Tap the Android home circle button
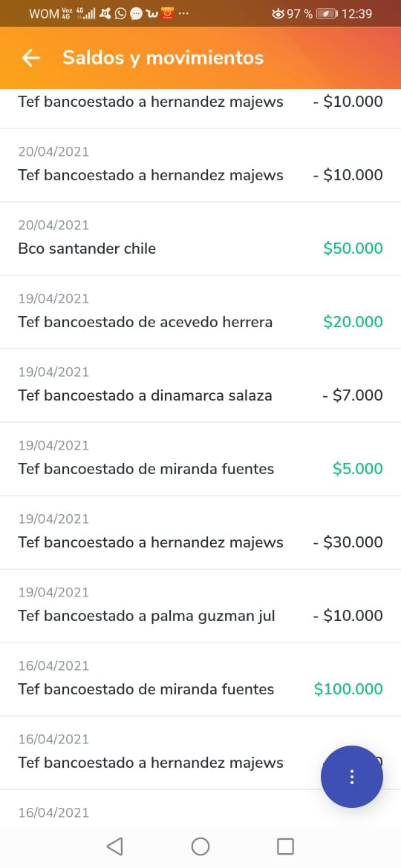 pyautogui.click(x=200, y=846)
